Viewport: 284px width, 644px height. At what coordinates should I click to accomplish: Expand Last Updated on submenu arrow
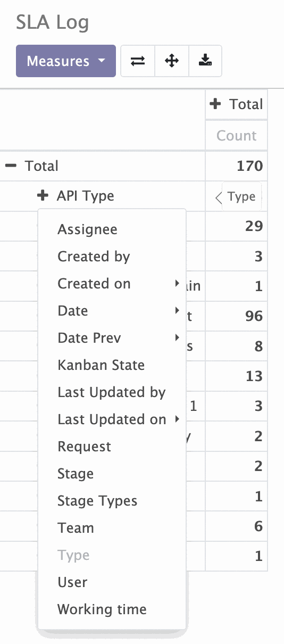pos(177,419)
